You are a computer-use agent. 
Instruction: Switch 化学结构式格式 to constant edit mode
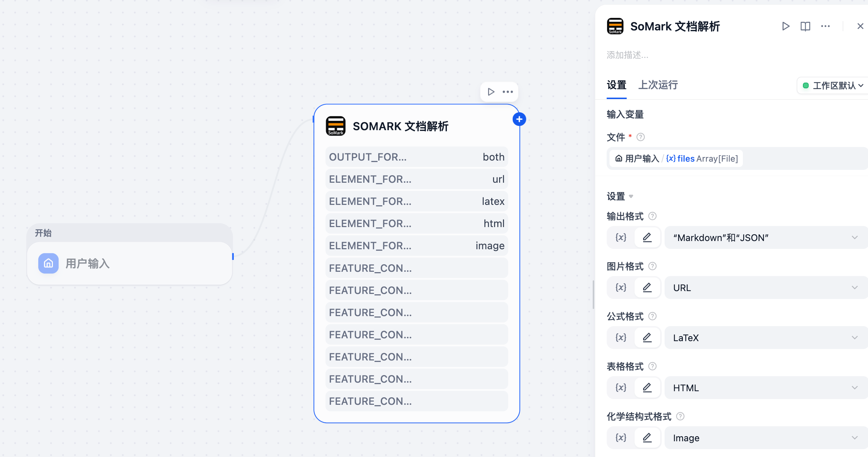coord(647,438)
